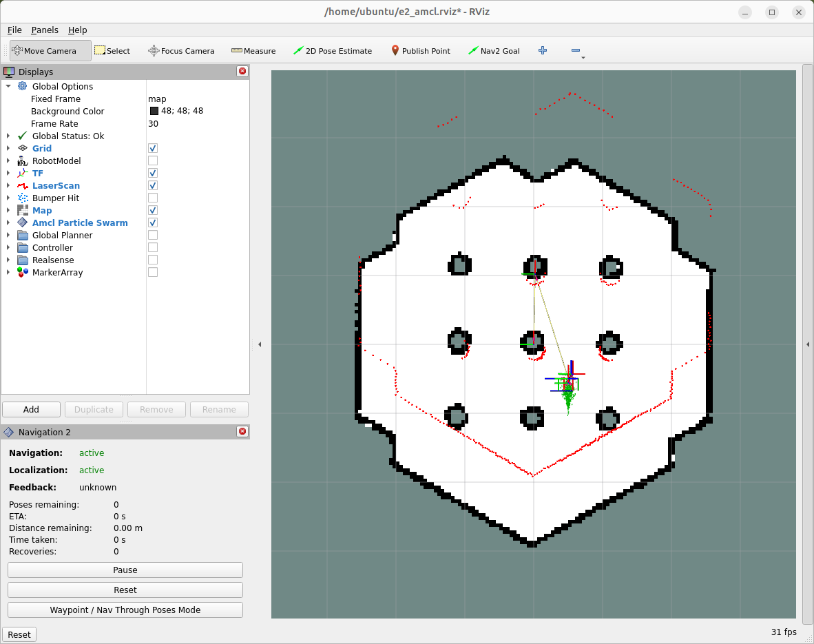Expand the TF display properties

8,173
